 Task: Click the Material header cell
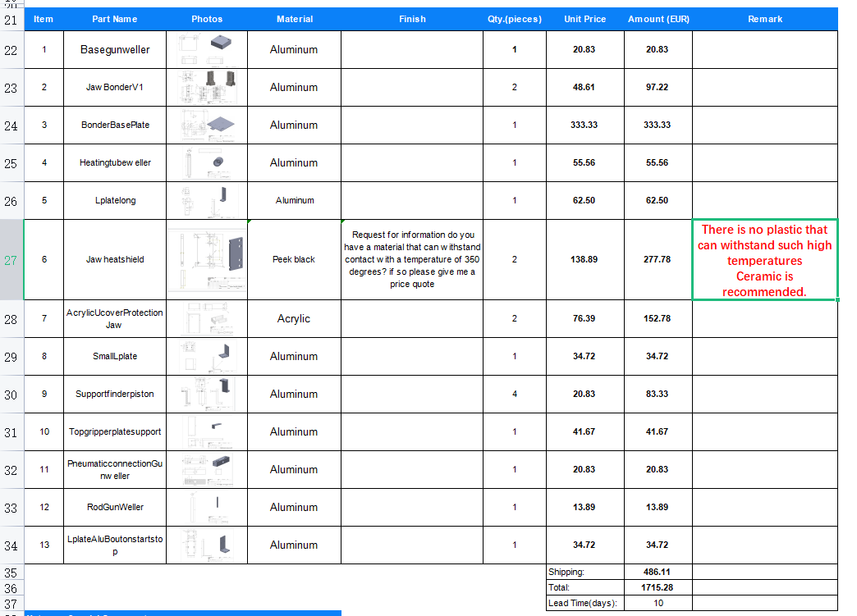(295, 19)
